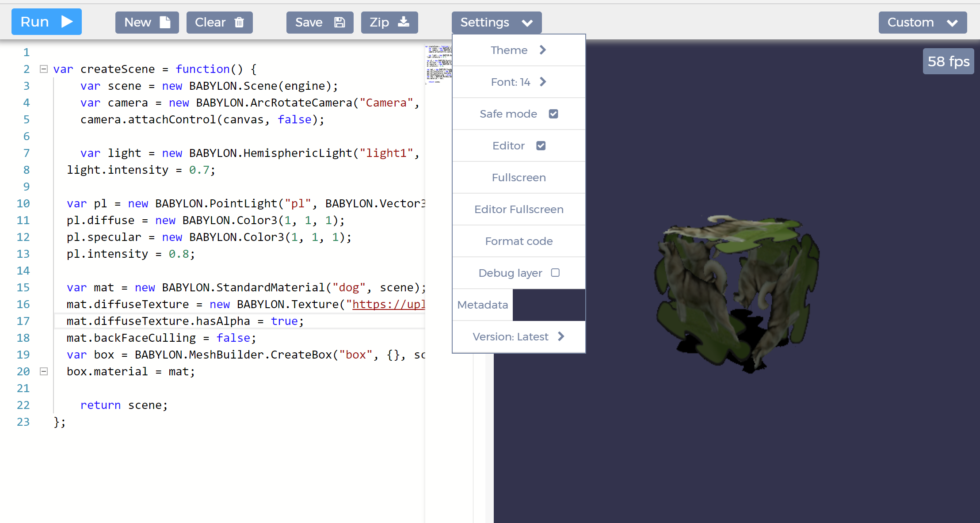
Task: Select Format code menu entry
Action: coord(519,241)
